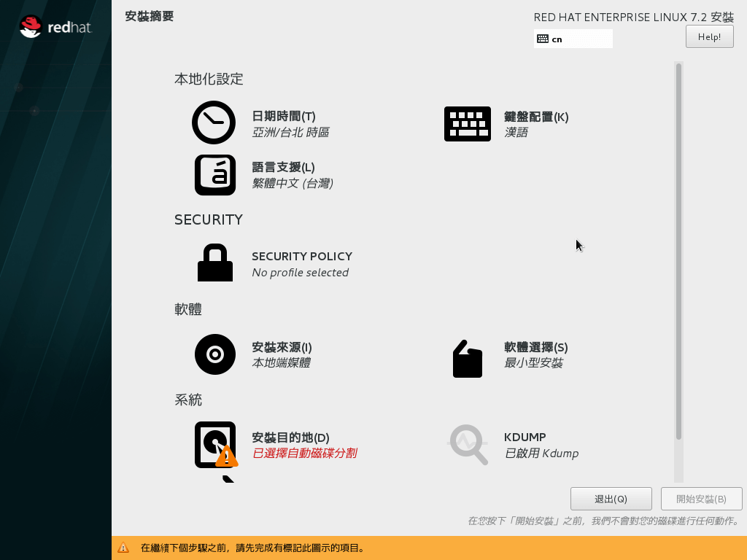Screen dimensions: 747x560
Task: Click the warning triangle on Installation Destination
Action: point(228,456)
